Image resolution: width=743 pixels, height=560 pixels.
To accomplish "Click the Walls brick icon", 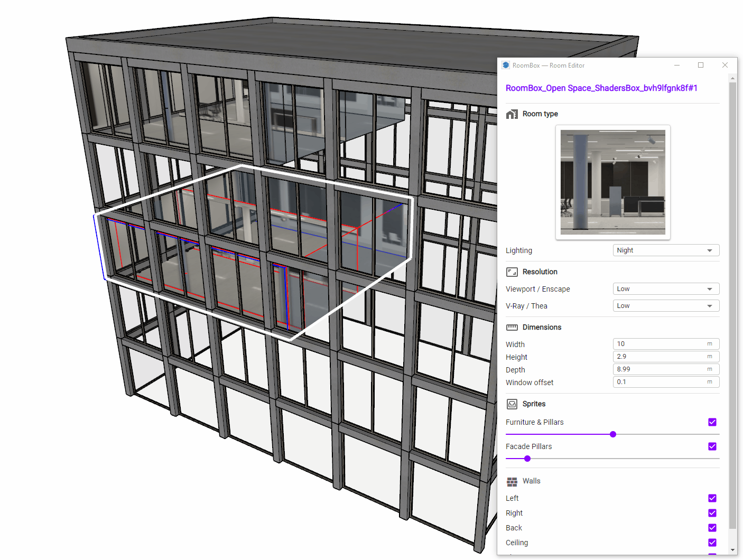I will pos(512,481).
